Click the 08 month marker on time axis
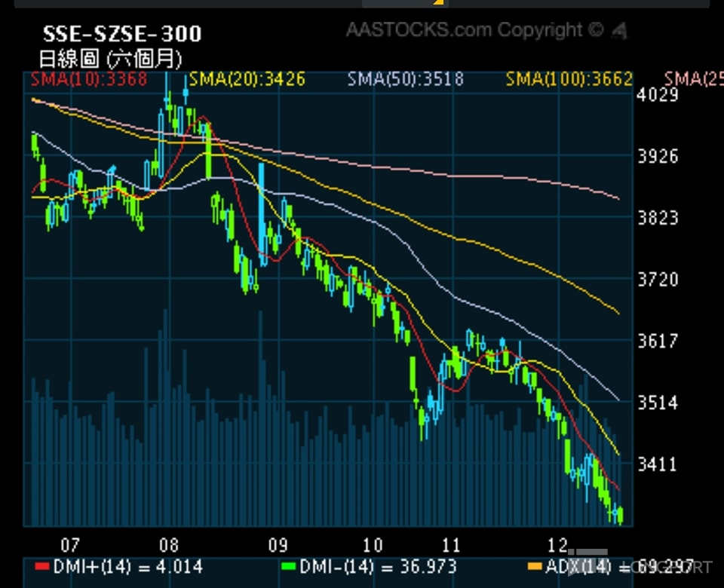724x588 pixels. tap(168, 545)
